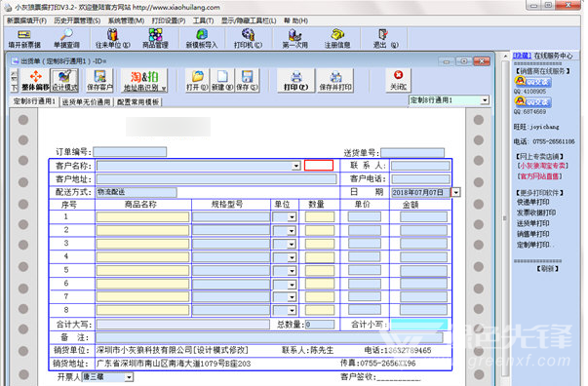Open 显示/隐藏工具栏 menu

[249, 20]
